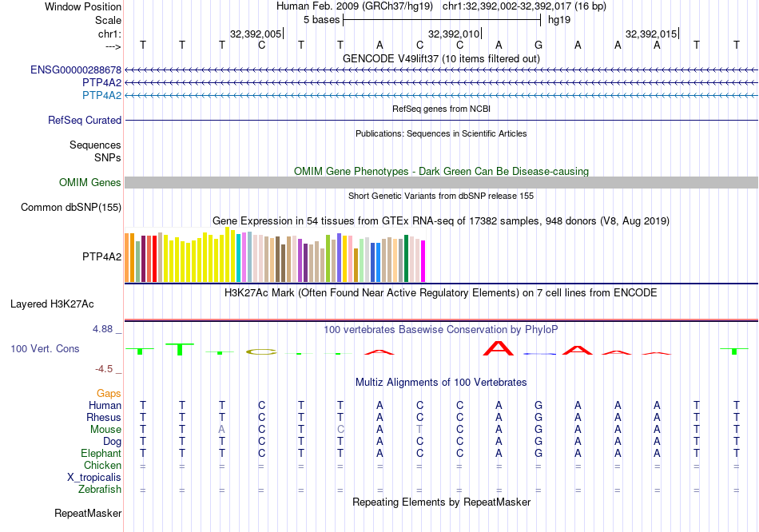Click the mismatched A in the Mouse row
Viewport: 759px width, 532px height.
click(x=221, y=430)
